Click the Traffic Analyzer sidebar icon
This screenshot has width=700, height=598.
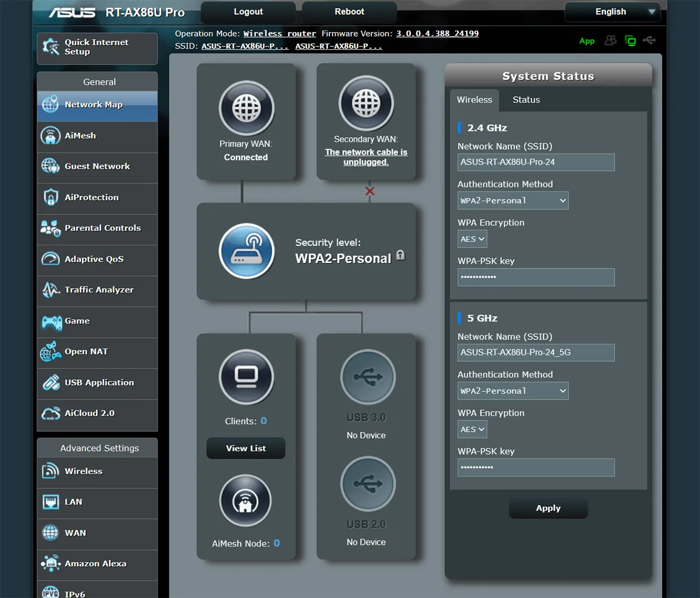pos(50,290)
